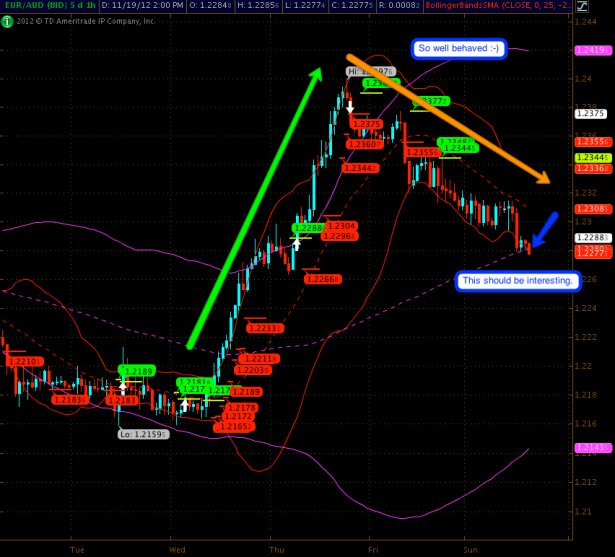Click the Lo: 1.2159 price bubble
The image size is (615, 557).
click(x=143, y=434)
